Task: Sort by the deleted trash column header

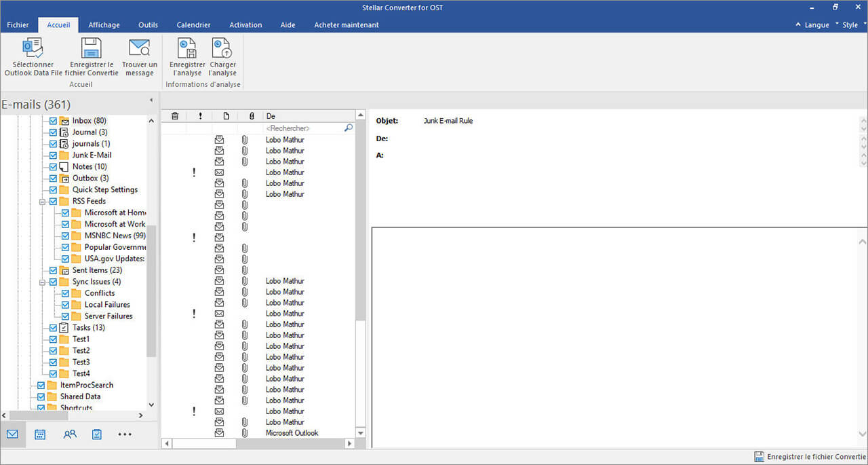Action: (174, 116)
